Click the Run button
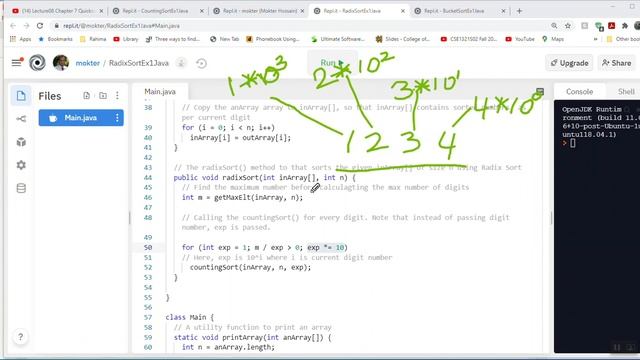 (332, 63)
